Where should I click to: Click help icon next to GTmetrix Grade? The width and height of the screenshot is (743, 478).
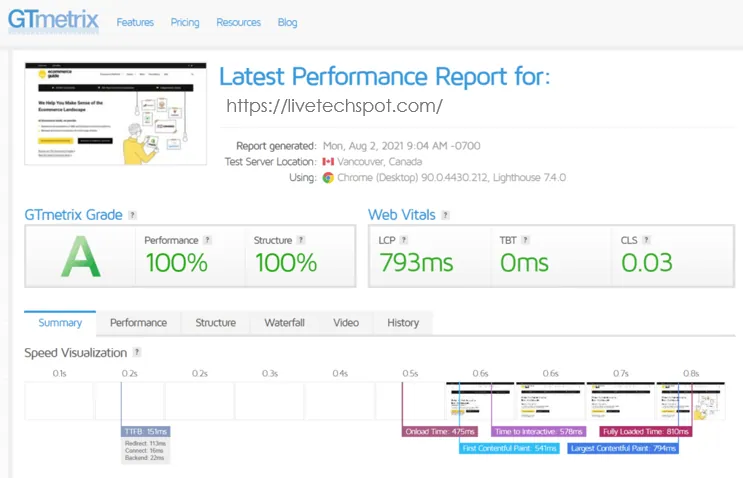[x=132, y=215]
